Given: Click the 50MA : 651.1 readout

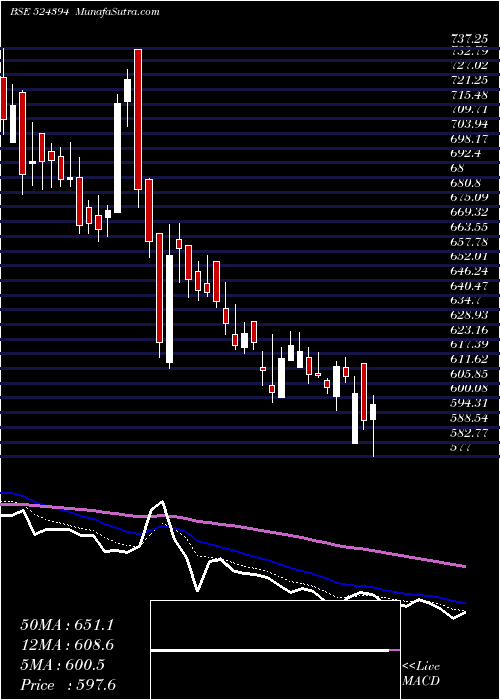Looking at the screenshot, I should coord(67,625).
